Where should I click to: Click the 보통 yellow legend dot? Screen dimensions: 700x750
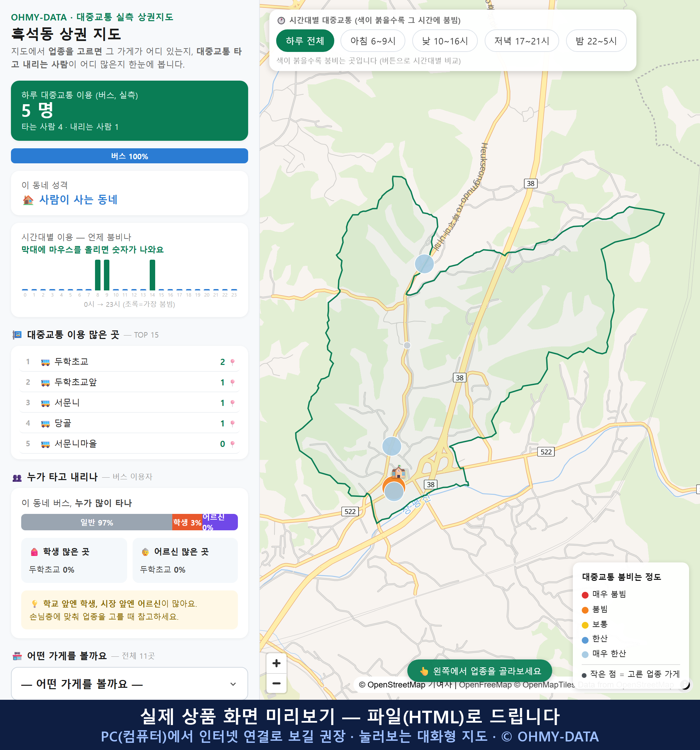(x=585, y=625)
